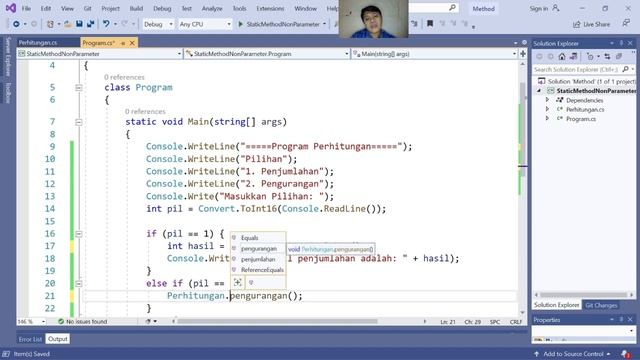Click Collapse All icon in Solution Explorer
The width and height of the screenshot is (640, 360).
click(619, 57)
